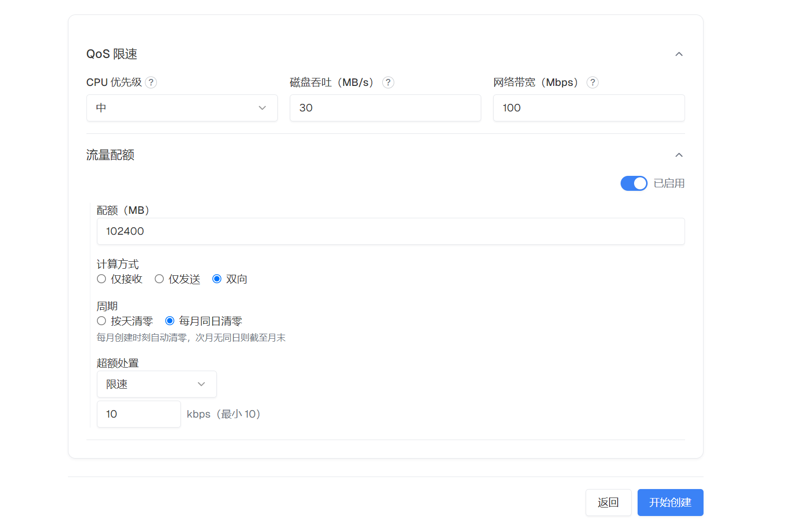Click the 网络带宽 help question mark icon
Image resolution: width=790 pixels, height=532 pixels.
(593, 82)
